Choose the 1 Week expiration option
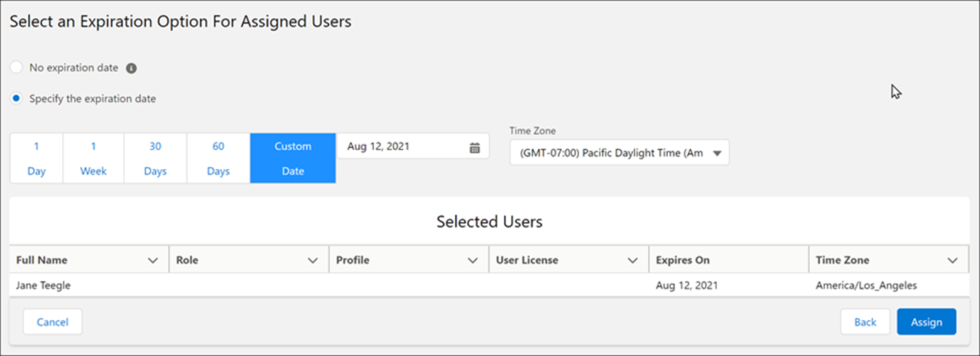 (93, 159)
